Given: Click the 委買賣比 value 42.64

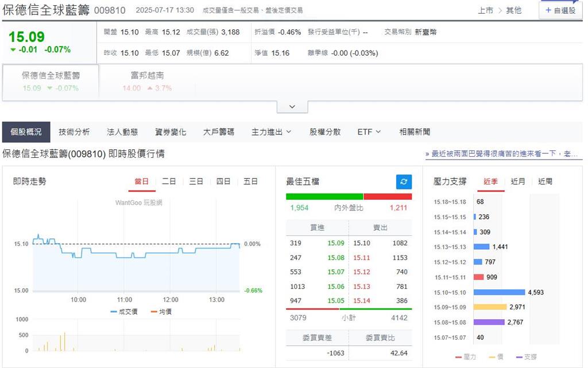Looking at the screenshot, I should click(x=399, y=354).
